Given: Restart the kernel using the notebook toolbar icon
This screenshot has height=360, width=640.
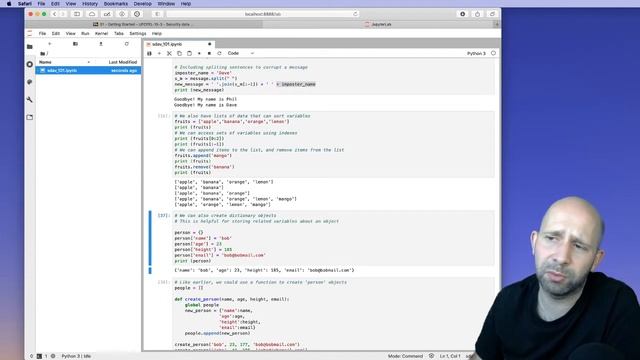Looking at the screenshot, I should 219,53.
